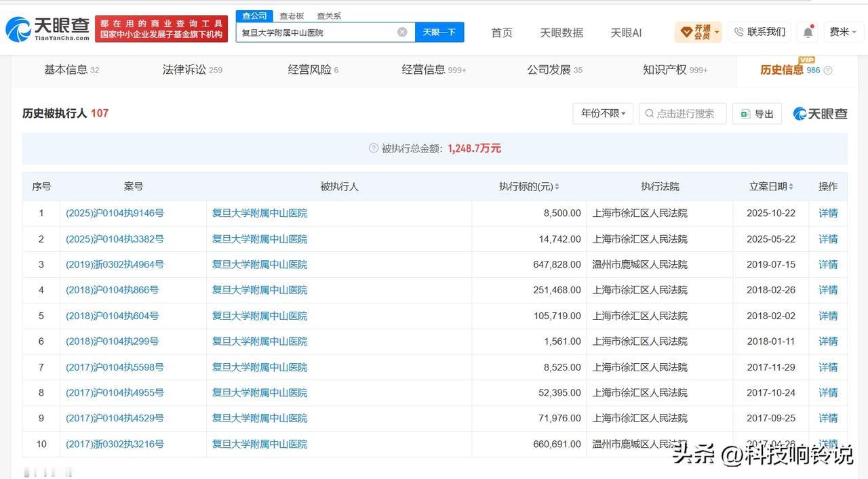The width and height of the screenshot is (868, 479).
Task: Open the 年份不限 year filter
Action: click(603, 113)
